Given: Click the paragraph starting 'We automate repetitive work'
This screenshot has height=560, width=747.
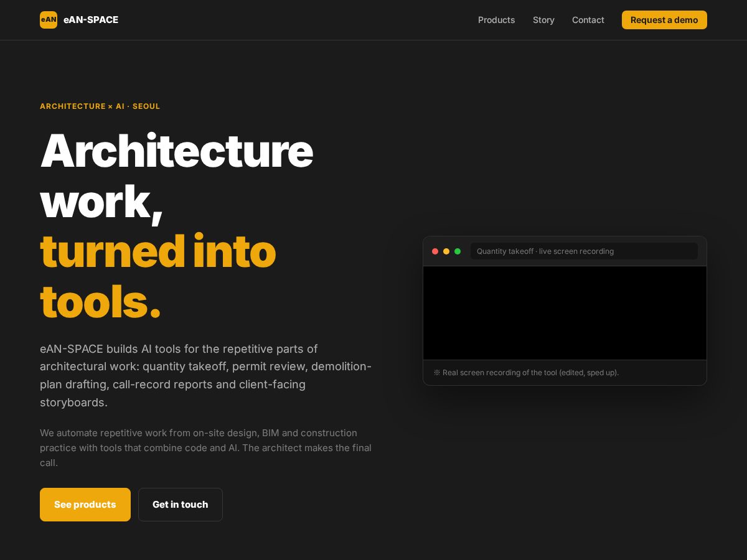Looking at the screenshot, I should click(x=205, y=448).
